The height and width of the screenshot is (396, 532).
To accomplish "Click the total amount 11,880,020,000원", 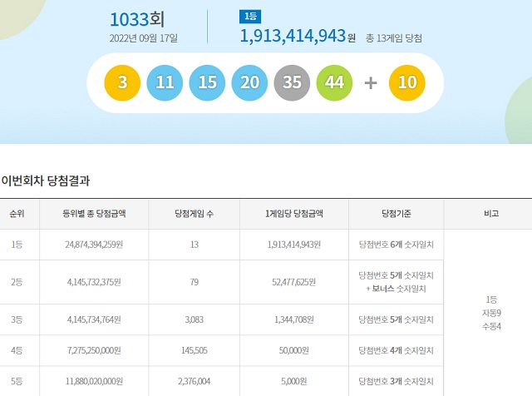I will (94, 381).
